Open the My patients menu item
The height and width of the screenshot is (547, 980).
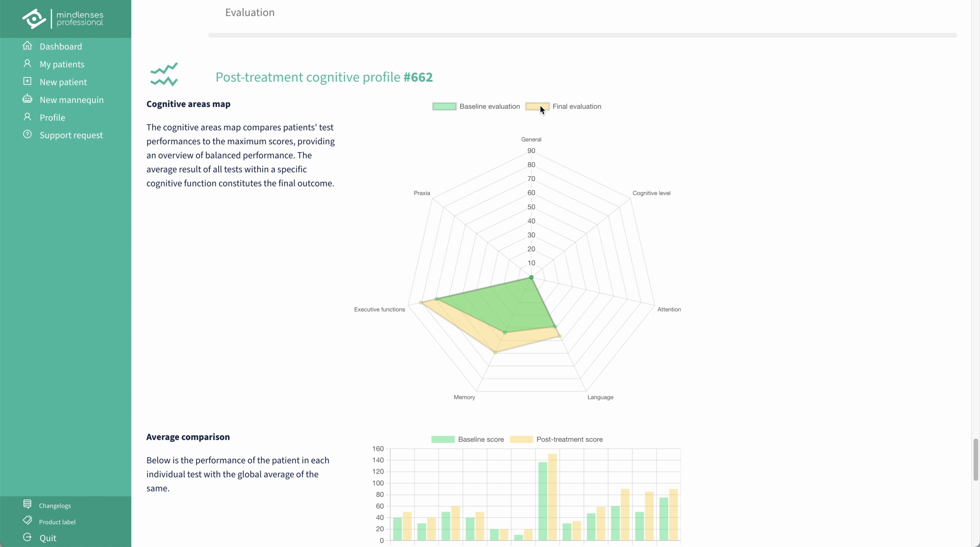(x=62, y=64)
